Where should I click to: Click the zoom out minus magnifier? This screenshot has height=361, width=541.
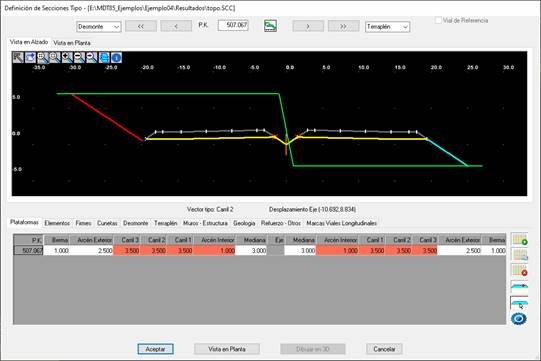coord(79,57)
